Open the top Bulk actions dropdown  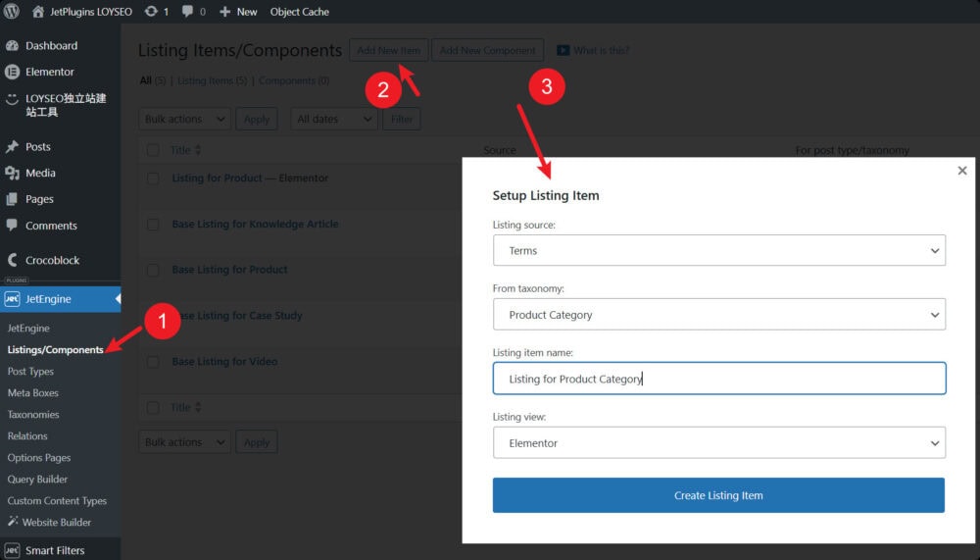(x=184, y=119)
